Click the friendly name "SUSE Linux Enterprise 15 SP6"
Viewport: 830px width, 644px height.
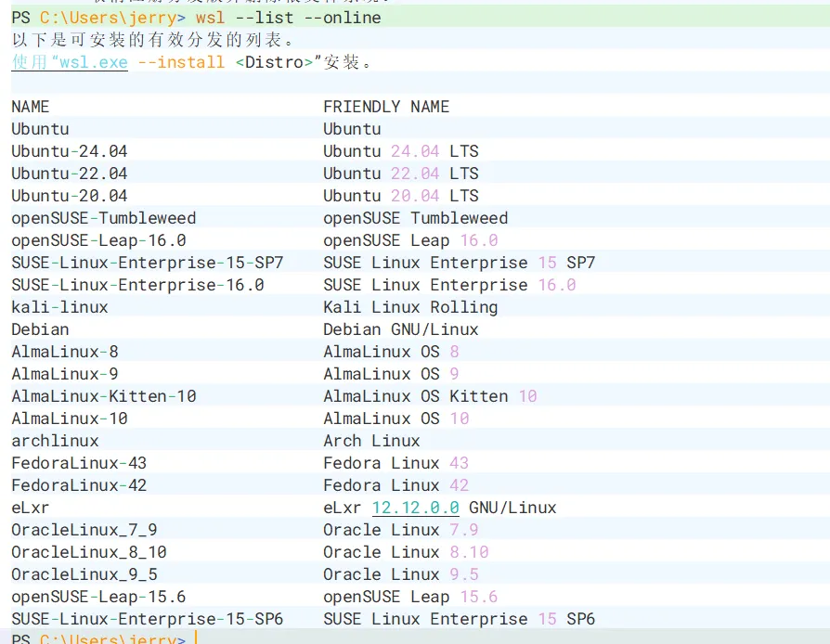pyautogui.click(x=460, y=619)
